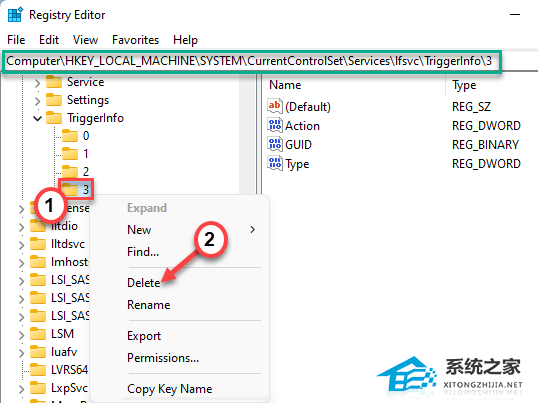Select the Action DWORD value icon

click(274, 126)
